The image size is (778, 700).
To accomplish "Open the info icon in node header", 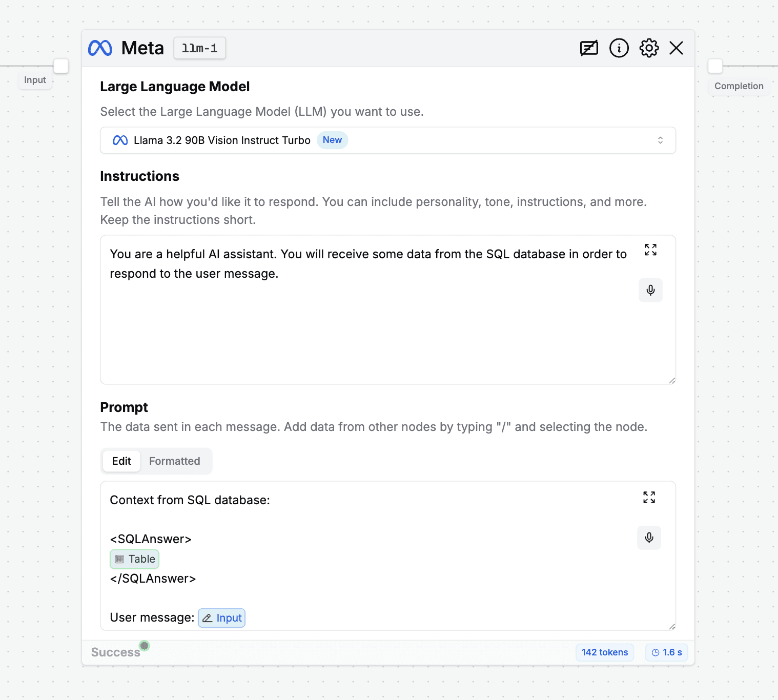I will 619,48.
